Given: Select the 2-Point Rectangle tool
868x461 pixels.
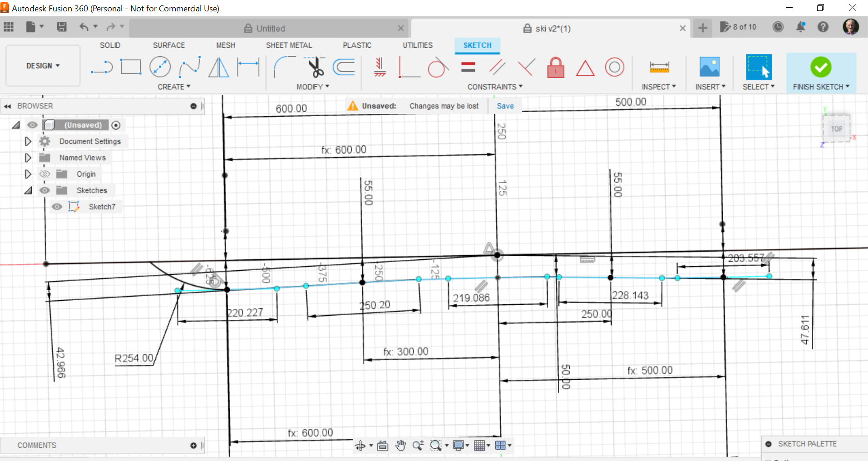Looking at the screenshot, I should coord(131,67).
